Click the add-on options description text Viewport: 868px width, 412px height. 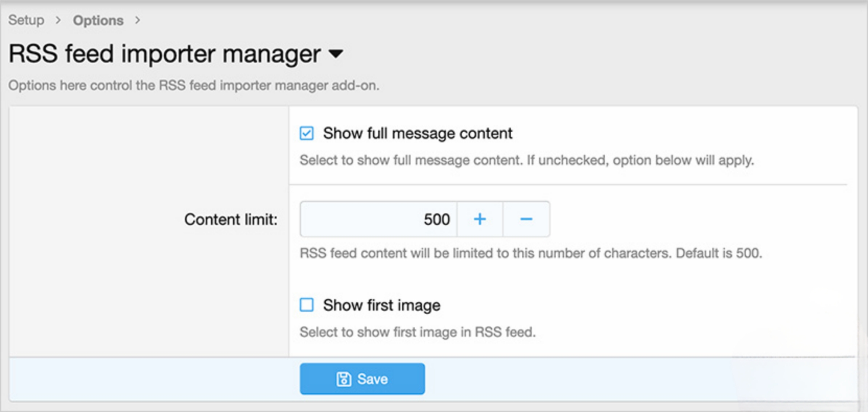(194, 85)
